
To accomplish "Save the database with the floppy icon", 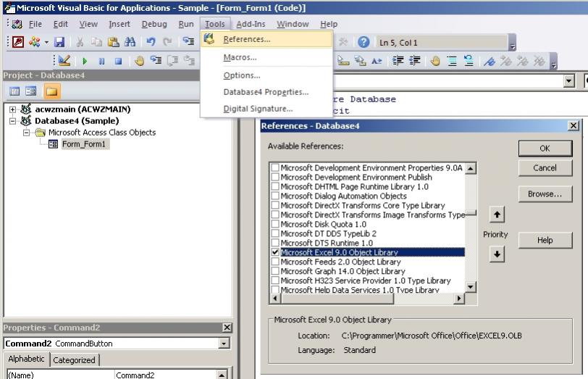I will pyautogui.click(x=59, y=41).
